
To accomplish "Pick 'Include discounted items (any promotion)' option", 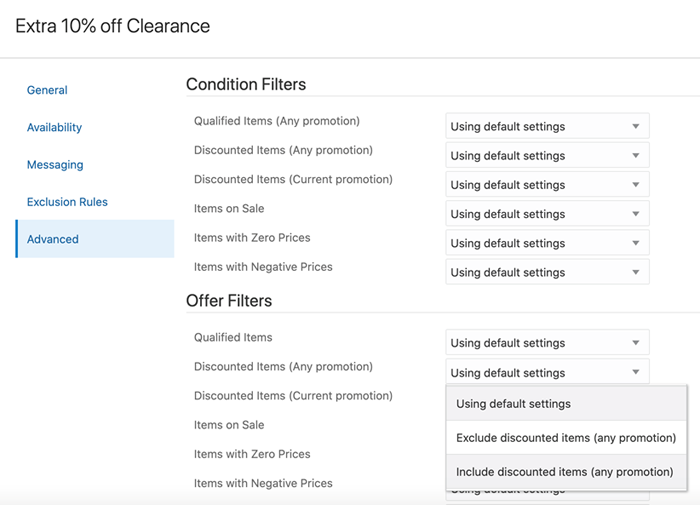I will coord(565,471).
